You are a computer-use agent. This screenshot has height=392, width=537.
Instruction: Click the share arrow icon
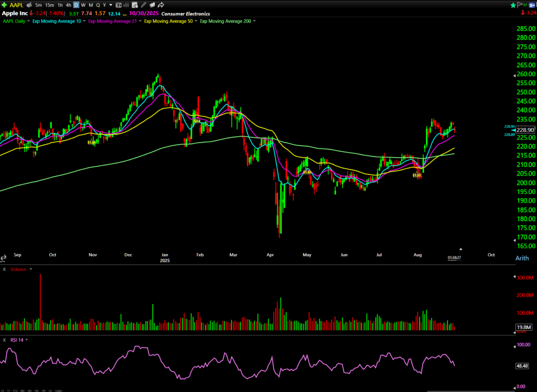160,5
